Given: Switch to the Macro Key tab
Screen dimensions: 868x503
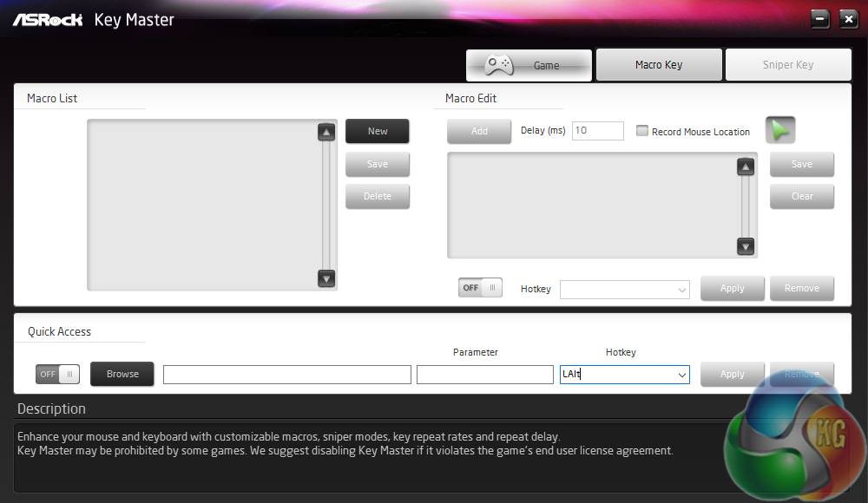Looking at the screenshot, I should 659,65.
